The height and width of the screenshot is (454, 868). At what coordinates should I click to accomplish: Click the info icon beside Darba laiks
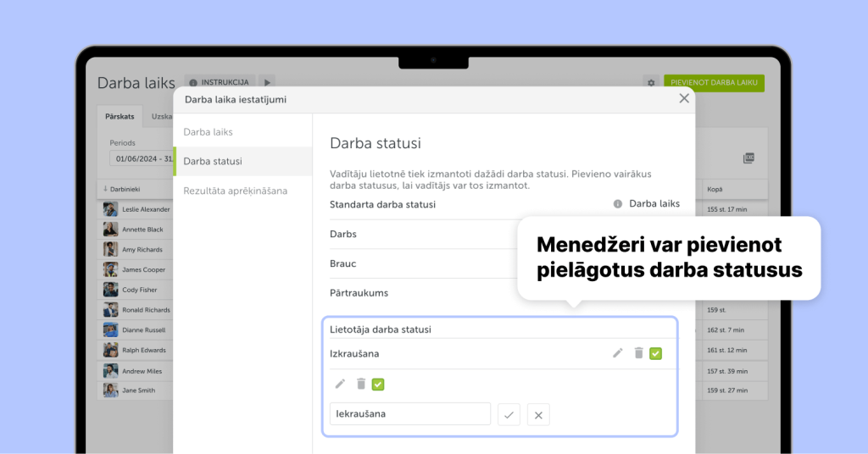618,204
